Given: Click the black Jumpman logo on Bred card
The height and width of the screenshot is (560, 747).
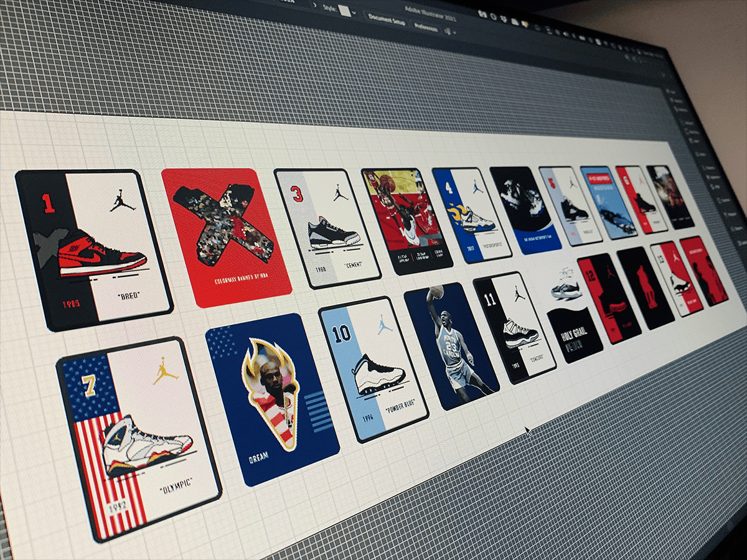Looking at the screenshot, I should pos(123,199).
